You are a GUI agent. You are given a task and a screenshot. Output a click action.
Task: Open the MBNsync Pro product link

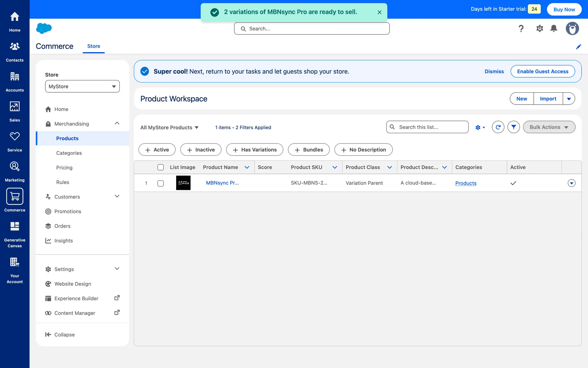click(222, 183)
